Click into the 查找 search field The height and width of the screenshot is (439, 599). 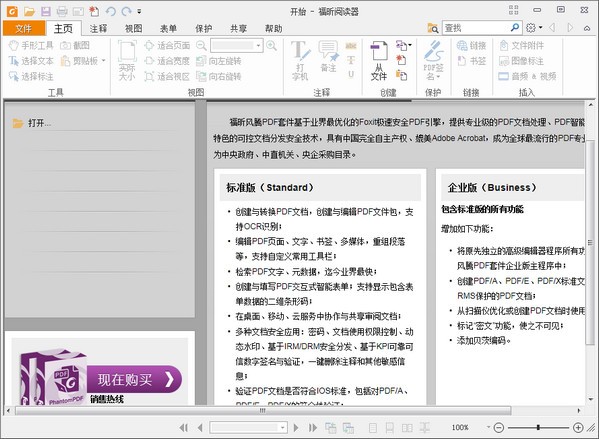pos(476,28)
